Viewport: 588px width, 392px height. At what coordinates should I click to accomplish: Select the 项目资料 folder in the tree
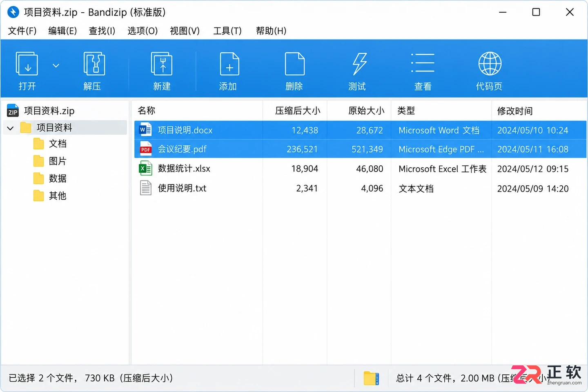[x=54, y=128]
